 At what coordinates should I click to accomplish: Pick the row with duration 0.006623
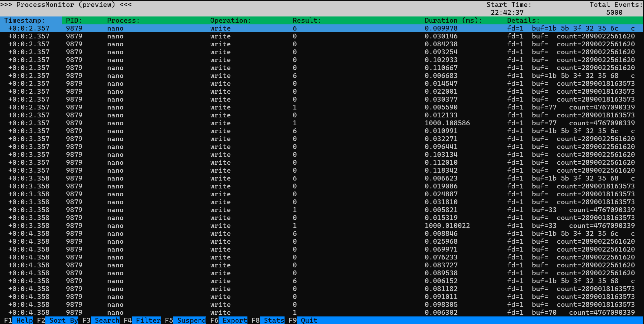coord(322,178)
